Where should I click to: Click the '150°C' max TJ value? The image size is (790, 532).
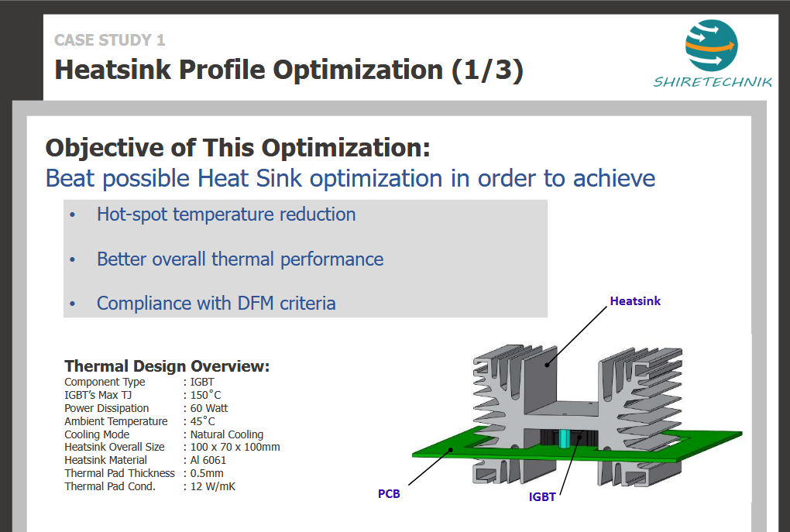203,395
